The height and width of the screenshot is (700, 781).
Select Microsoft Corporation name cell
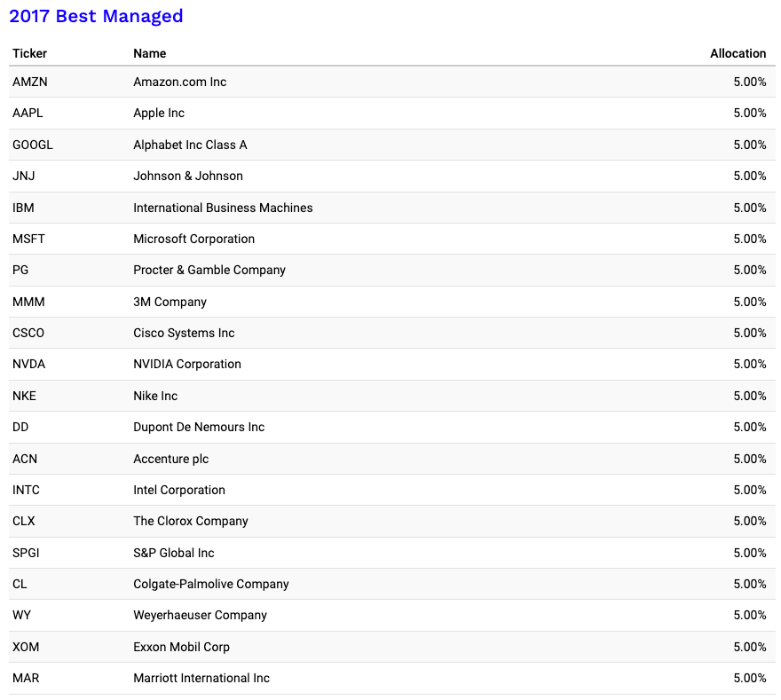click(193, 239)
